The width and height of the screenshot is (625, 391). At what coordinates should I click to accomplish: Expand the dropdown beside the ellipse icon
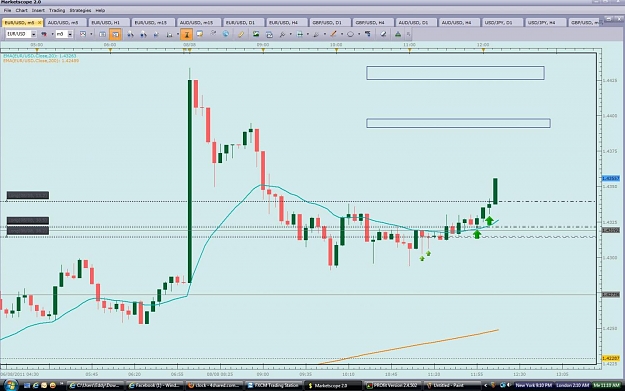(x=359, y=34)
